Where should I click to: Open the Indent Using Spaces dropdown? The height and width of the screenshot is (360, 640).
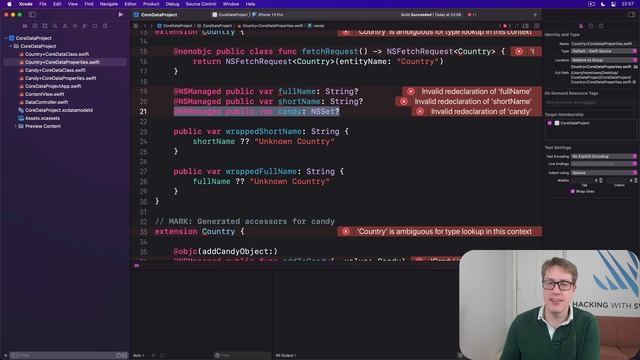click(x=604, y=173)
